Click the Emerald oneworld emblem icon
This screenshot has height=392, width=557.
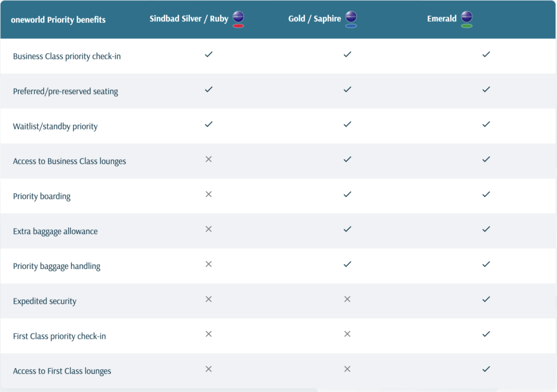point(466,19)
